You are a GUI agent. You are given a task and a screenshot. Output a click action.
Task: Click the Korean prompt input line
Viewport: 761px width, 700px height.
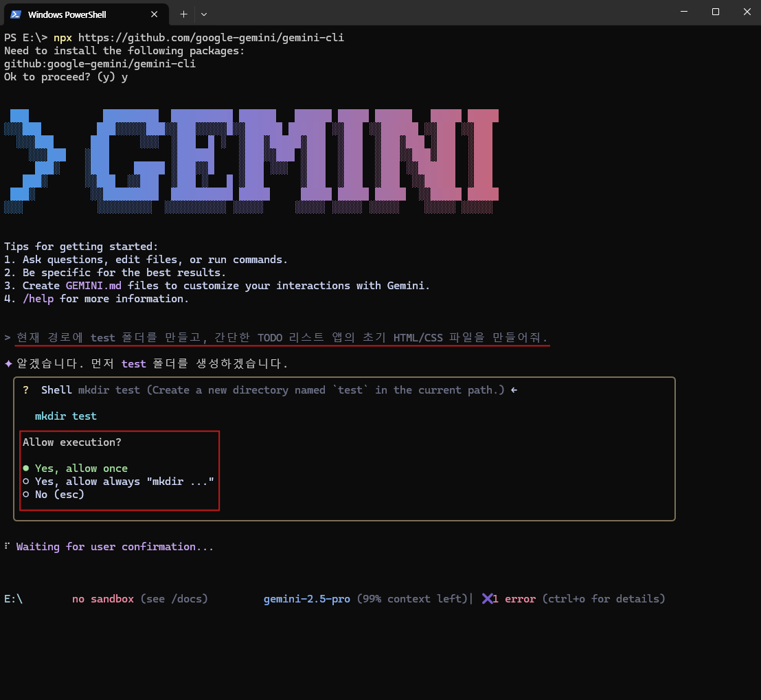[x=275, y=337]
